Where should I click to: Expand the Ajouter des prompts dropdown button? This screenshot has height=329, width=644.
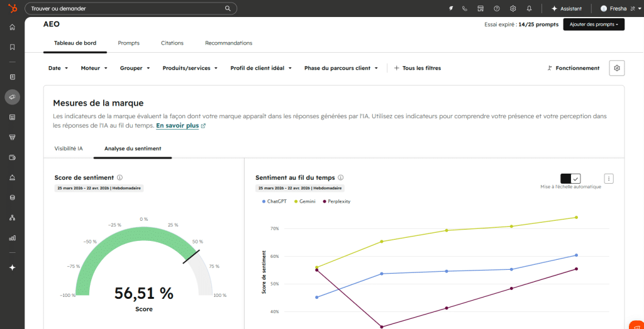click(594, 25)
